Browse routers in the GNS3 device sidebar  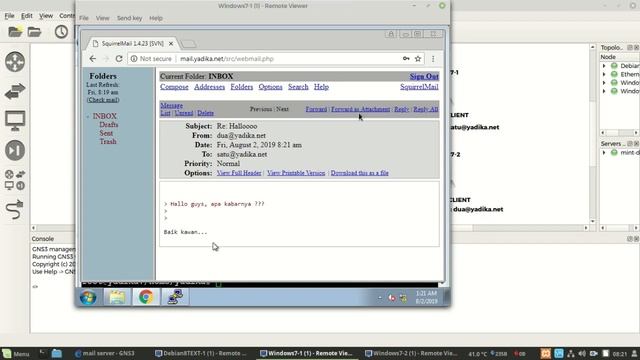(x=15, y=62)
